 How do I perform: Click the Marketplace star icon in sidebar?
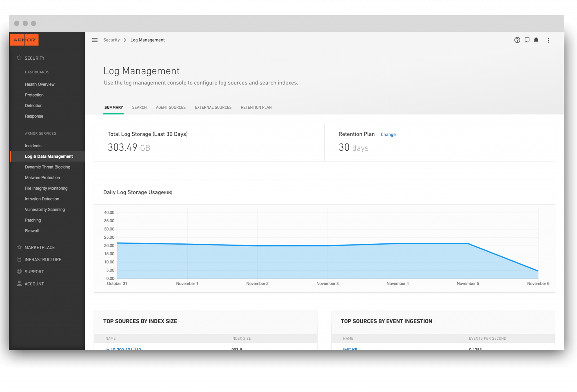[x=19, y=247]
